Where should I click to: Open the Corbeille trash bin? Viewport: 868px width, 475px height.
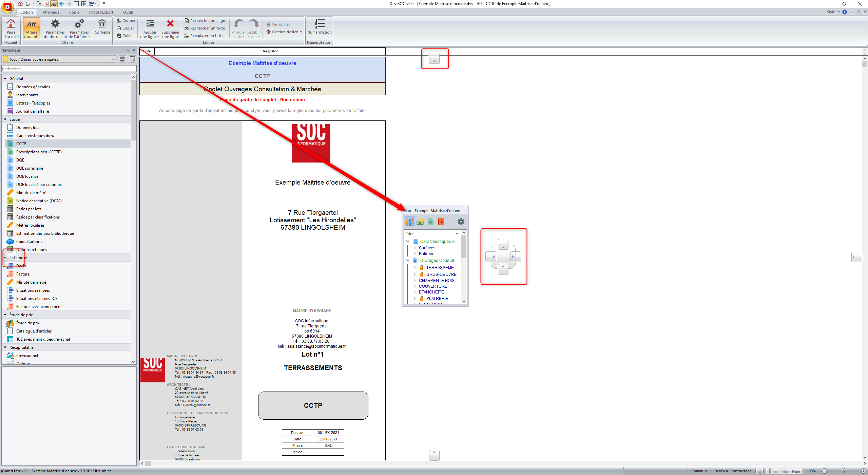[x=102, y=26]
